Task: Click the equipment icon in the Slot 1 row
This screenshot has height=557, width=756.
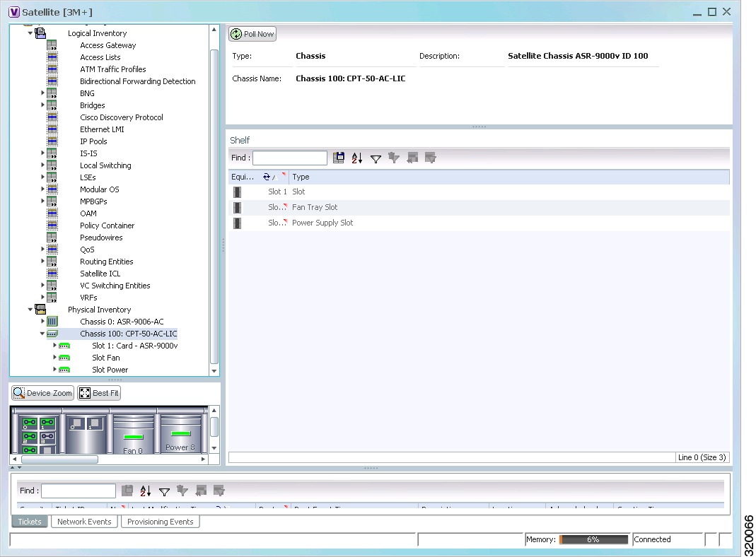Action: tap(237, 192)
